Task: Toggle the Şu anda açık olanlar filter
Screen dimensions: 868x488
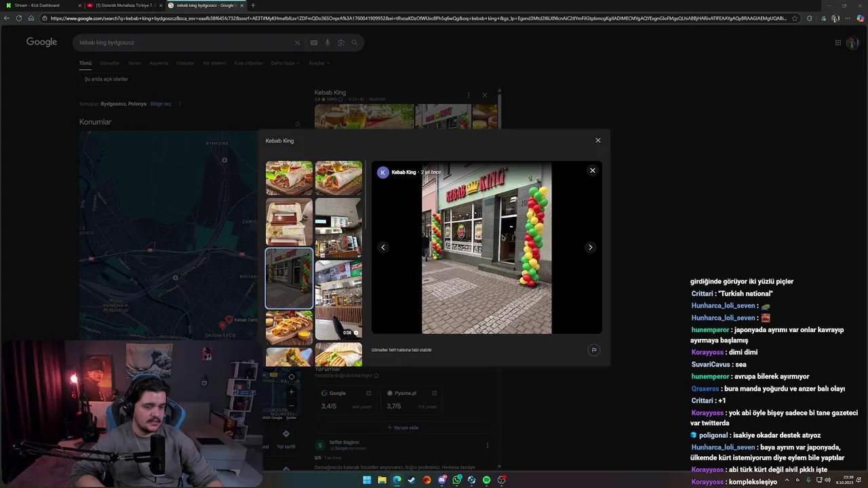Action: (x=106, y=79)
